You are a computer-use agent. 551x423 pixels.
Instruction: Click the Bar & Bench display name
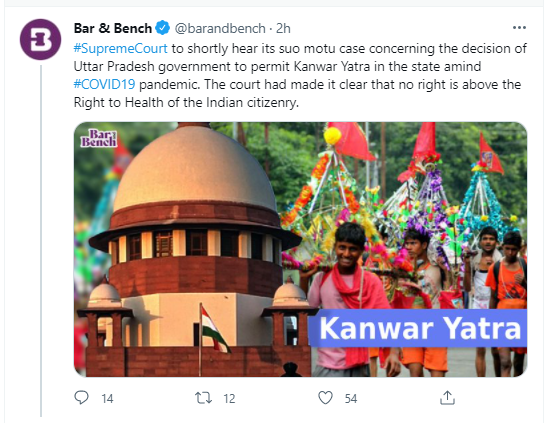[x=113, y=28]
